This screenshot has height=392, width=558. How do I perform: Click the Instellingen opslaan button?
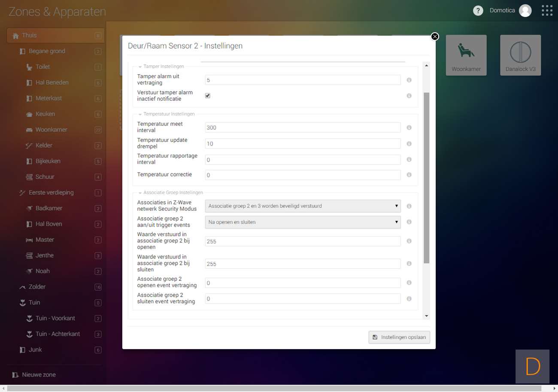399,337
